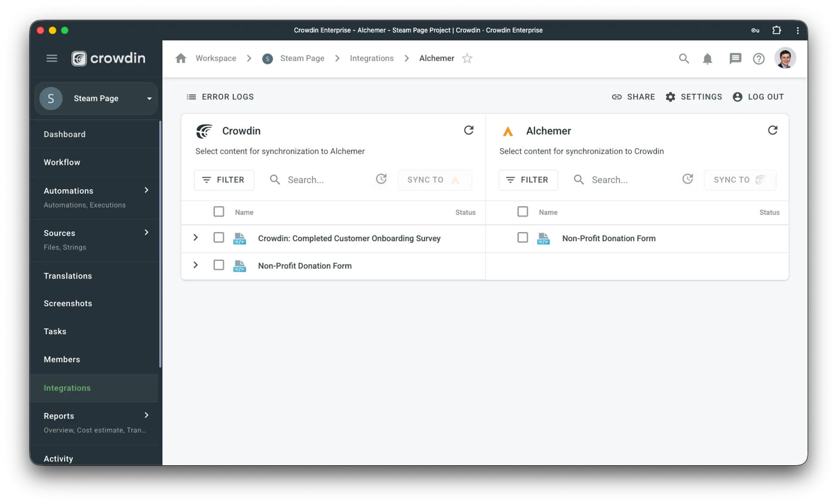The height and width of the screenshot is (504, 837).
Task: Expand the Customer Onboarding Survey row
Action: (x=195, y=238)
